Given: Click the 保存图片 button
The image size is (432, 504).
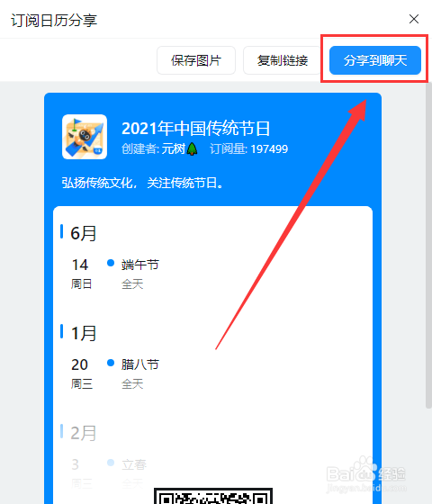Looking at the screenshot, I should point(196,60).
